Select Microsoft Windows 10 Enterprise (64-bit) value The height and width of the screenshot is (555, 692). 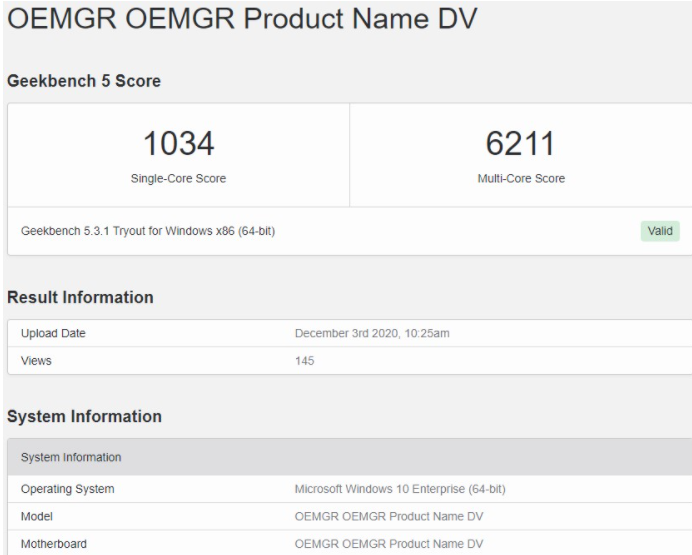[x=400, y=489]
